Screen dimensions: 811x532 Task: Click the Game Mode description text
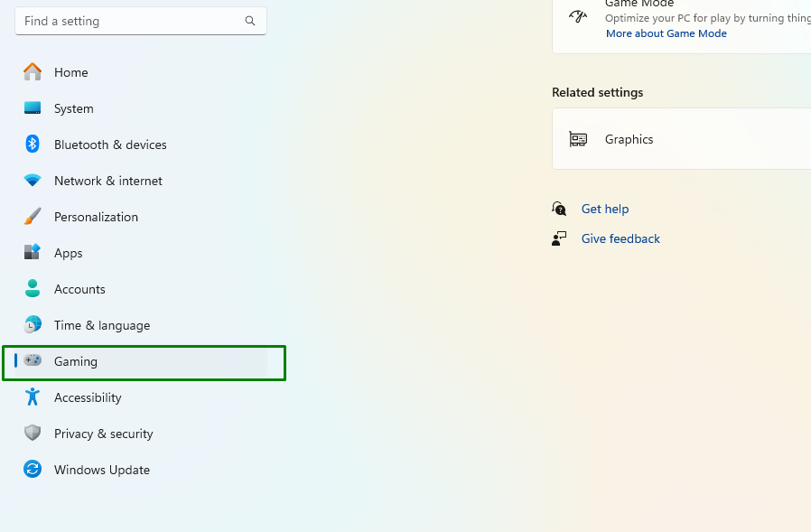tap(708, 18)
